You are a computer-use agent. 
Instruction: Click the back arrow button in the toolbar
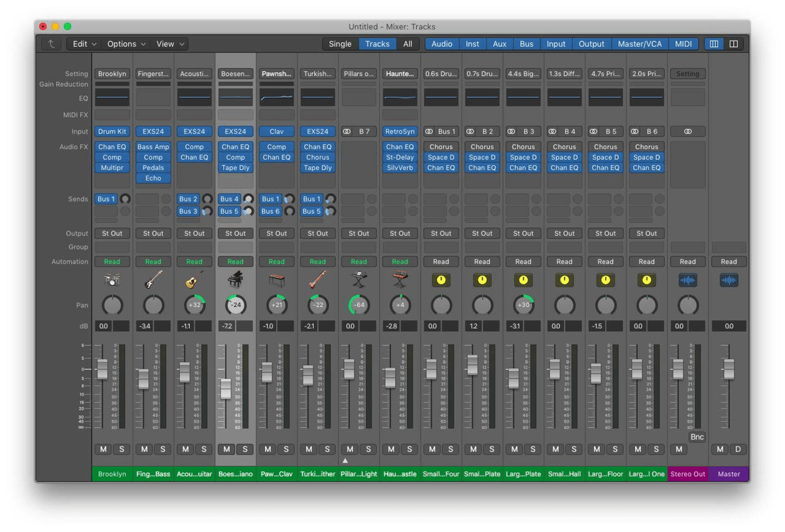51,44
